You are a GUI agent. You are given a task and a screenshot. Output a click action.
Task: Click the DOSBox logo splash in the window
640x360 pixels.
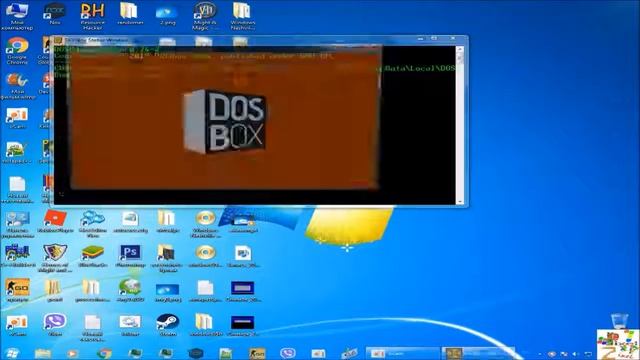tap(224, 122)
